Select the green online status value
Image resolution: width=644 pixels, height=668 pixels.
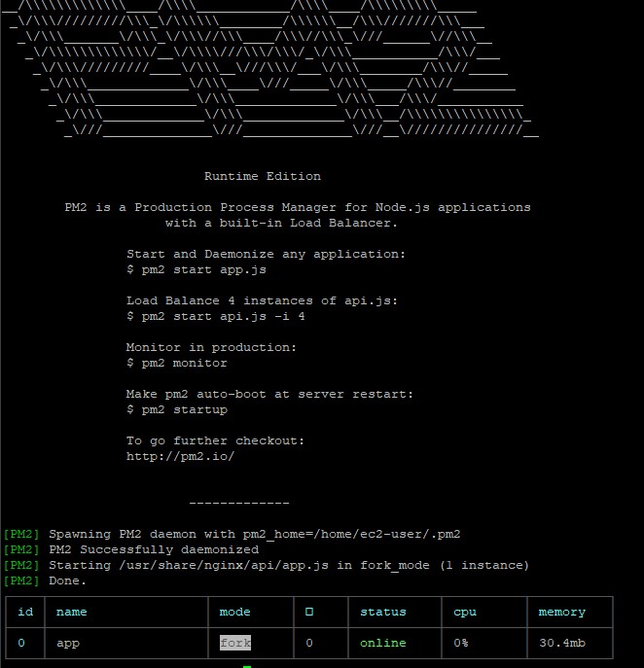pyautogui.click(x=382, y=643)
